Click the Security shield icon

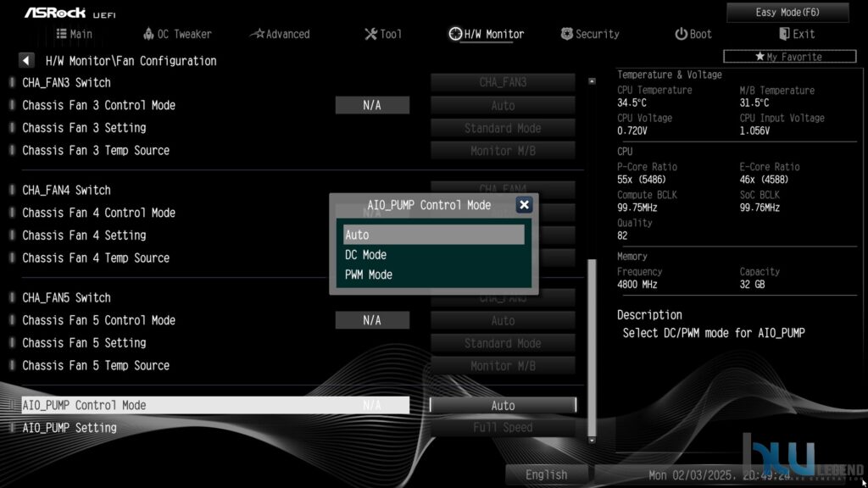click(566, 34)
